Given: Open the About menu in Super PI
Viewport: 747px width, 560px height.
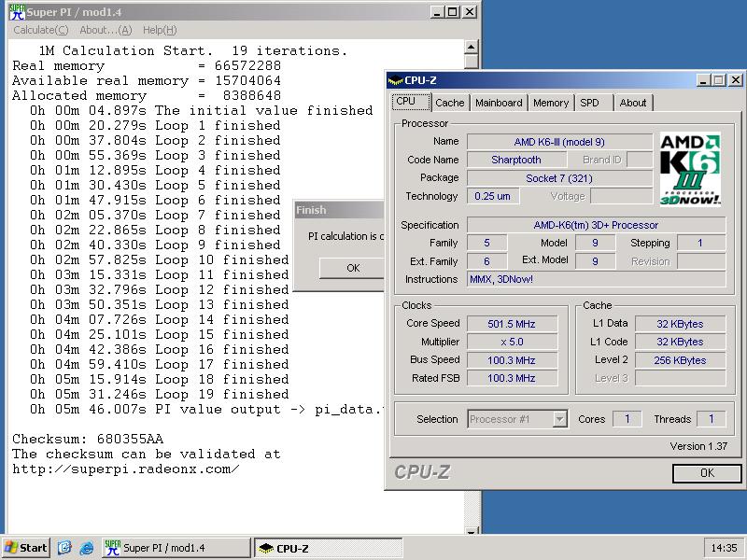Looking at the screenshot, I should click(106, 30).
